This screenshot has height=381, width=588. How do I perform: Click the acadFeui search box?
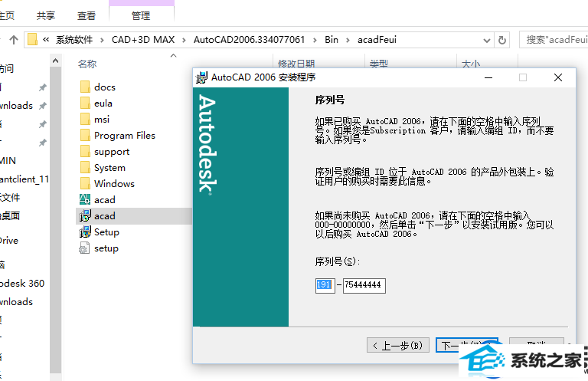click(554, 39)
